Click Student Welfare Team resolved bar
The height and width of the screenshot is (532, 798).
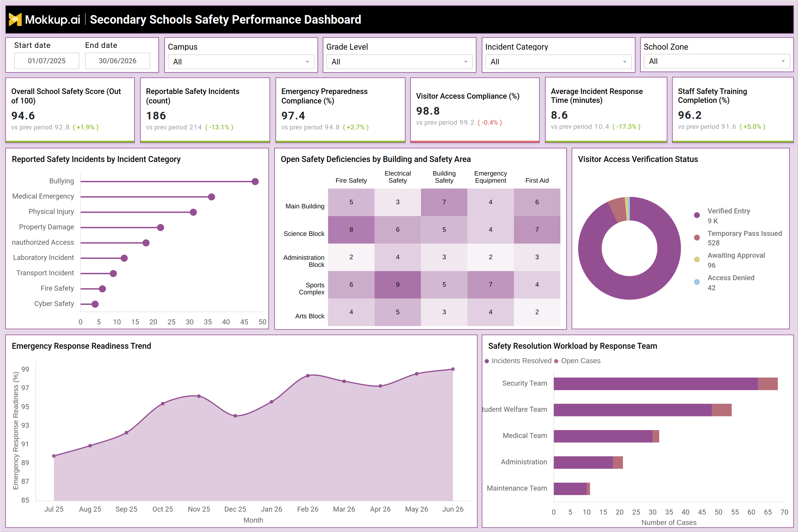tap(633, 410)
